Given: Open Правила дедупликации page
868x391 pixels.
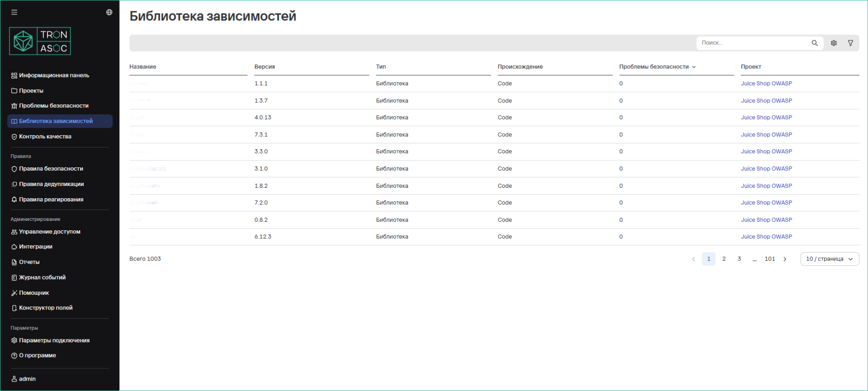Looking at the screenshot, I should click(51, 184).
